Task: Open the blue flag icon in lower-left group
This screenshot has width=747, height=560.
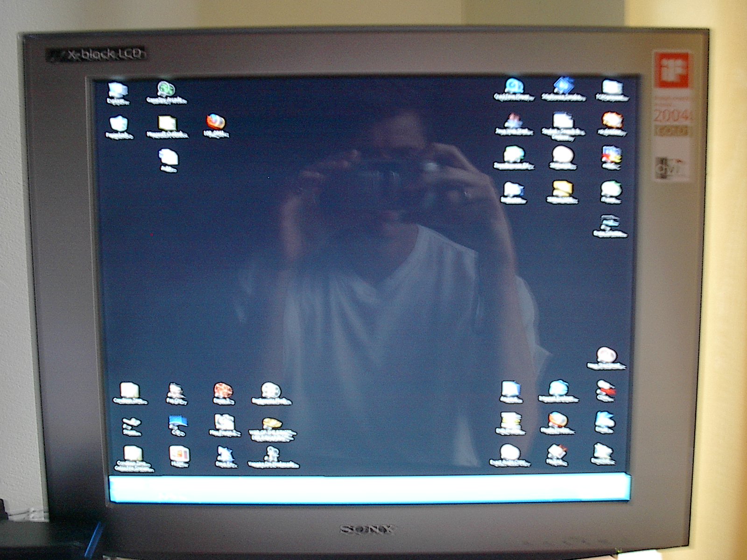Action: coord(178,423)
